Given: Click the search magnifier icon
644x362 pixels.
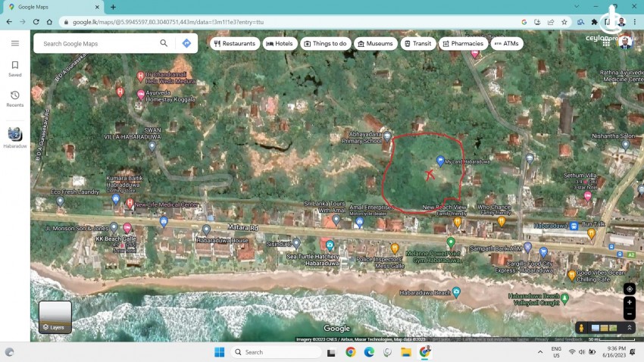Looking at the screenshot, I should tap(164, 43).
